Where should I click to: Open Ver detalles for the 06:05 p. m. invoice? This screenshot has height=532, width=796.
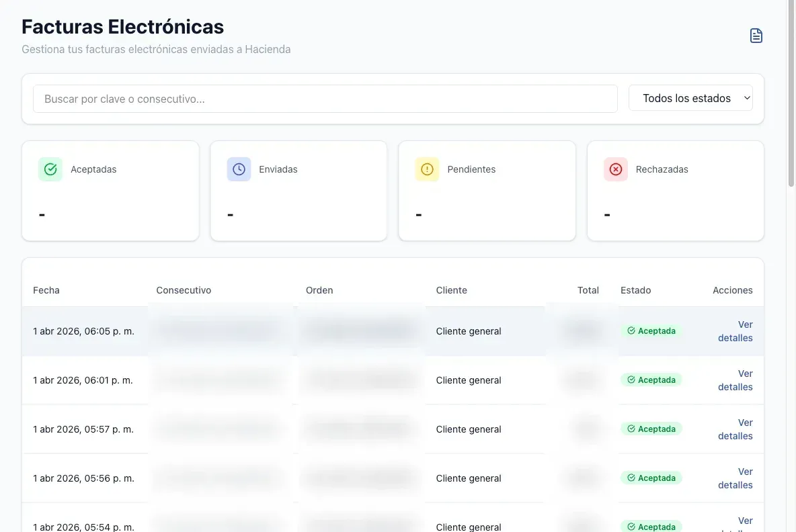735,331
